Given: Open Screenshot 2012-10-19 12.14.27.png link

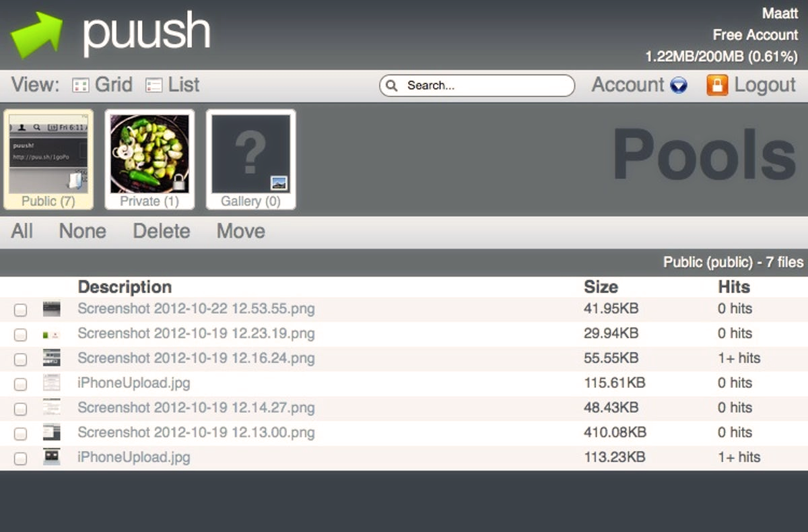Looking at the screenshot, I should 196,407.
